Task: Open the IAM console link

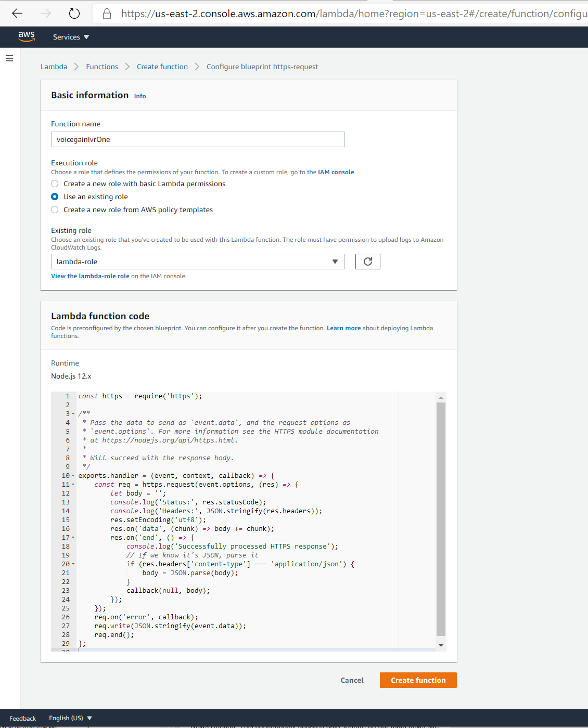Action: [336, 172]
